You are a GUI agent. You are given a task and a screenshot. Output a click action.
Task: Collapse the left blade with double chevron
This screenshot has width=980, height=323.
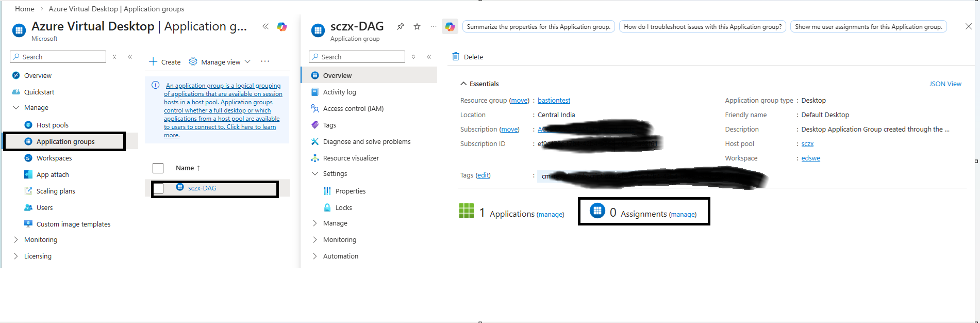click(265, 26)
